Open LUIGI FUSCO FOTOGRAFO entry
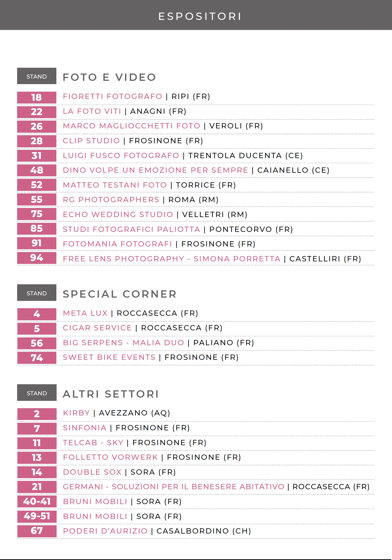 pyautogui.click(x=121, y=156)
